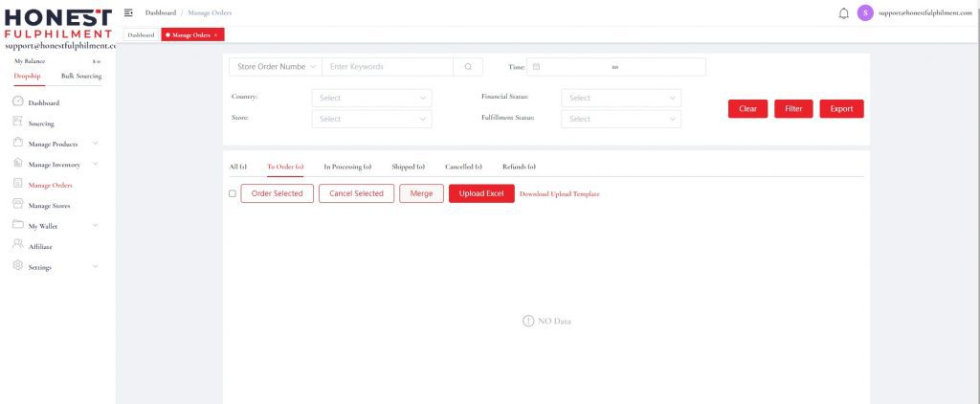Open the Financial Status dropdown
Image resolution: width=980 pixels, height=404 pixels.
pos(621,98)
